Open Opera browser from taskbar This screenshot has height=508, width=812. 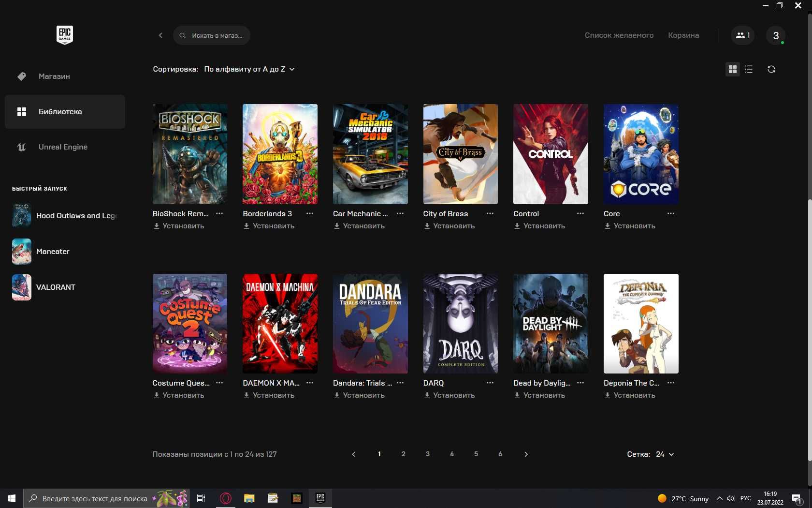pyautogui.click(x=225, y=498)
